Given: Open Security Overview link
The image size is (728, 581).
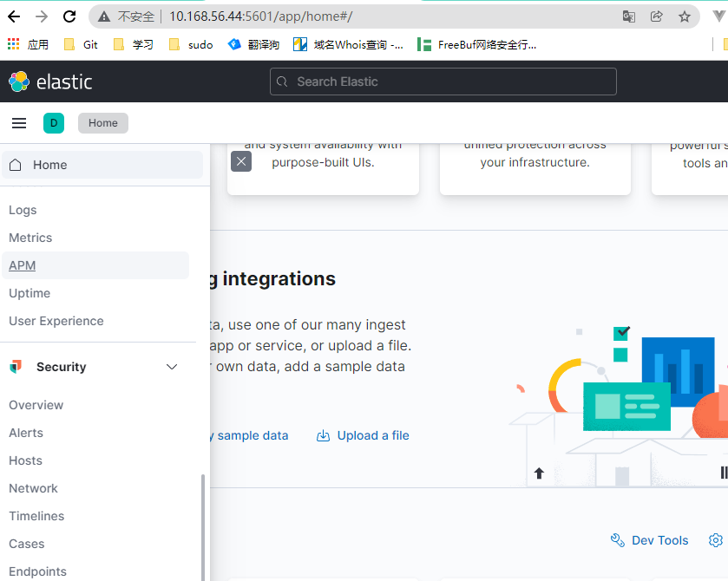Looking at the screenshot, I should [x=36, y=405].
